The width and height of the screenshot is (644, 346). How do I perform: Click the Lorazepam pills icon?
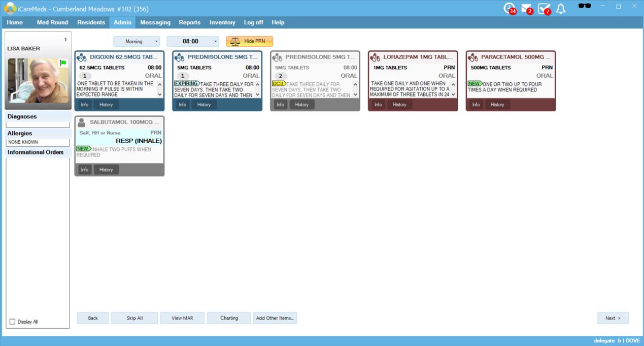(375, 57)
